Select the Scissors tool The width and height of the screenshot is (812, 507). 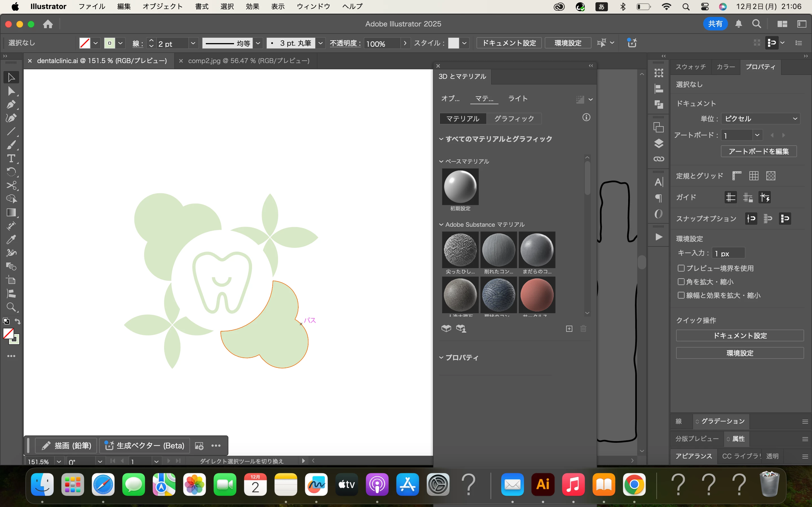[x=11, y=185]
